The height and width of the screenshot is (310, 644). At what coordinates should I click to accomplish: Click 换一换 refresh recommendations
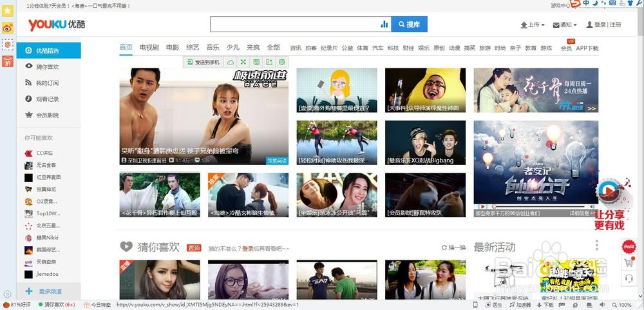(x=454, y=247)
